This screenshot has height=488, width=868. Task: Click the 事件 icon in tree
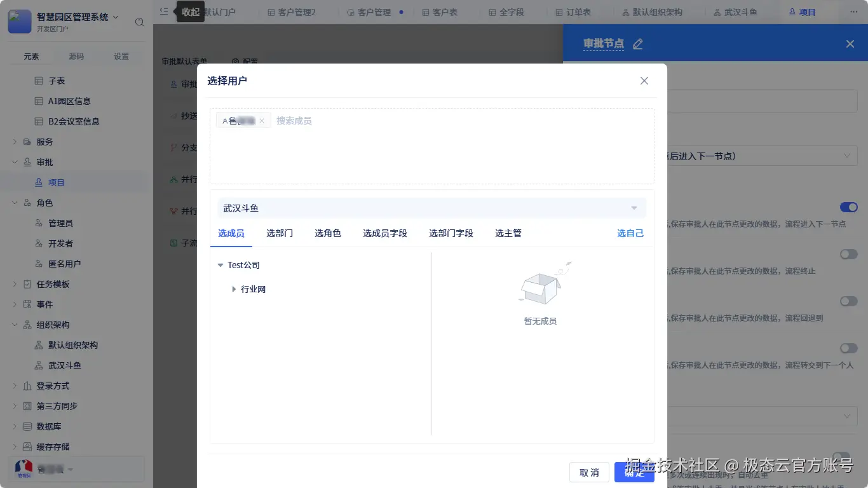click(27, 304)
